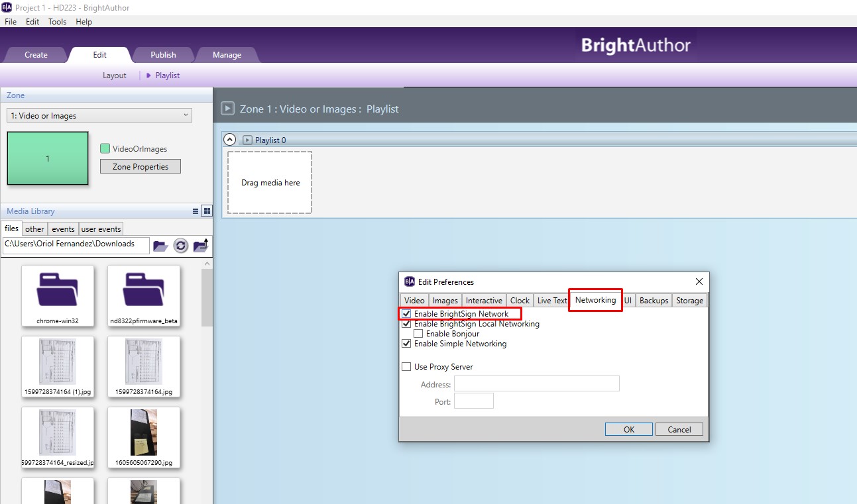This screenshot has width=857, height=504.
Task: Click media library scroll up arrow
Action: click(x=207, y=263)
